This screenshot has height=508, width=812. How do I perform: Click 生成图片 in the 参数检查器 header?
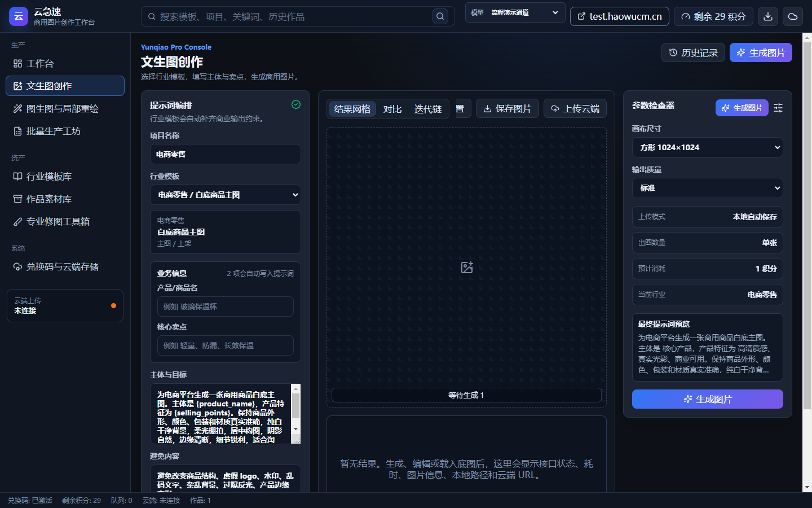pos(742,108)
